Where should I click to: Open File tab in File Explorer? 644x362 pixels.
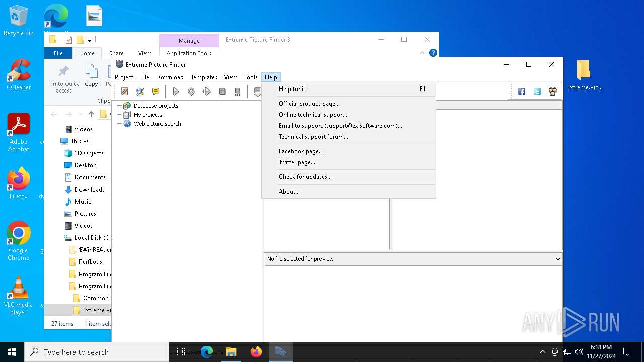(x=58, y=53)
